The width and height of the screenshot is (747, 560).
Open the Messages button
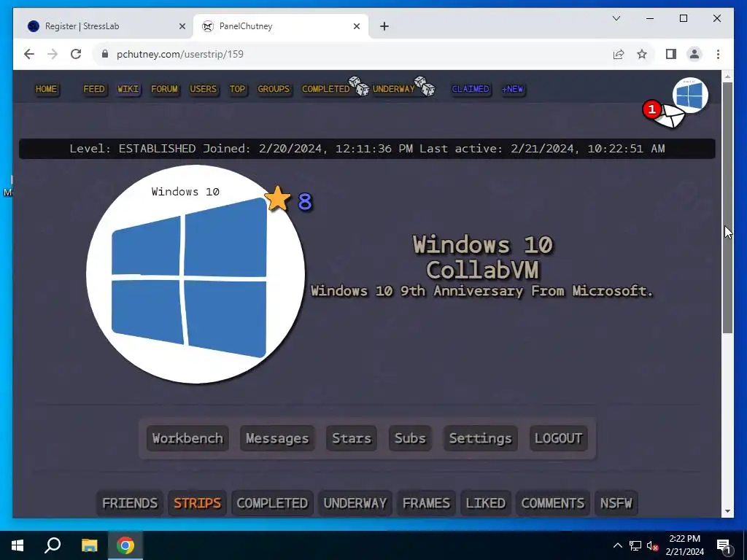(277, 438)
